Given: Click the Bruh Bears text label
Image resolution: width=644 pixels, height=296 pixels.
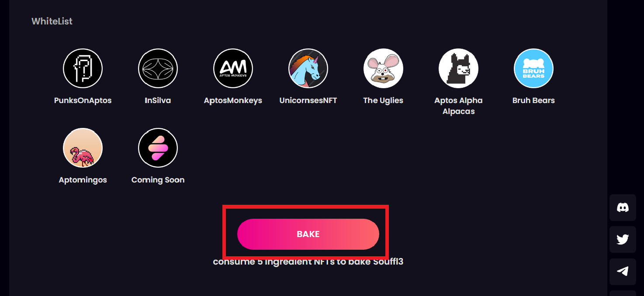Looking at the screenshot, I should coord(533,100).
